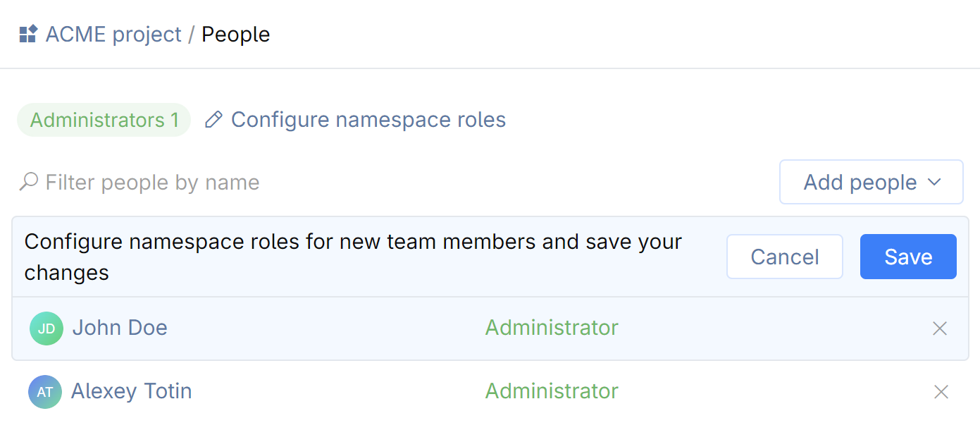Select Alexey Totin's name
Image resolution: width=980 pixels, height=442 pixels.
click(131, 392)
